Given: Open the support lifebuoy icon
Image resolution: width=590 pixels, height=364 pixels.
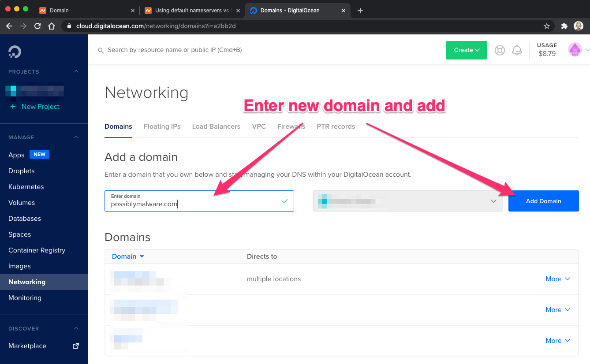Looking at the screenshot, I should pyautogui.click(x=500, y=50).
